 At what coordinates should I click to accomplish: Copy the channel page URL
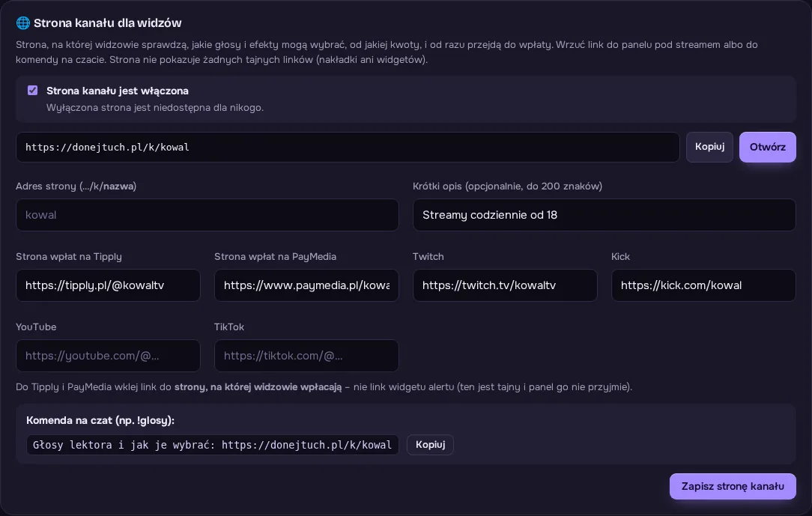(x=709, y=147)
